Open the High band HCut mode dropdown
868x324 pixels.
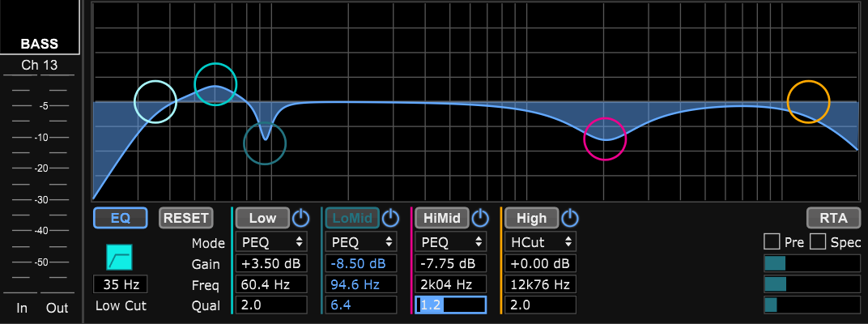pos(540,241)
